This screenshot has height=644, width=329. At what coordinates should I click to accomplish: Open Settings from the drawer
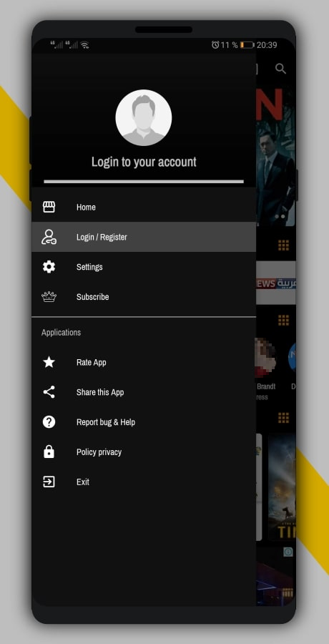pyautogui.click(x=144, y=267)
